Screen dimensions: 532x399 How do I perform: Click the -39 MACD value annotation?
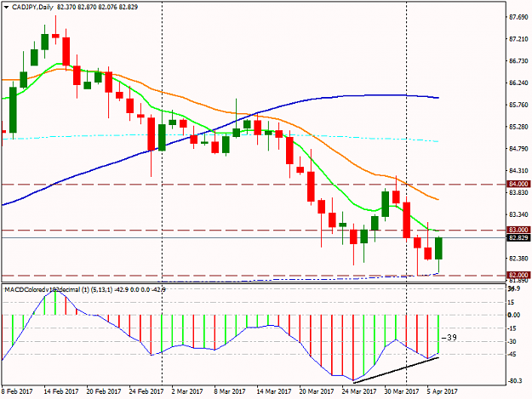point(449,337)
